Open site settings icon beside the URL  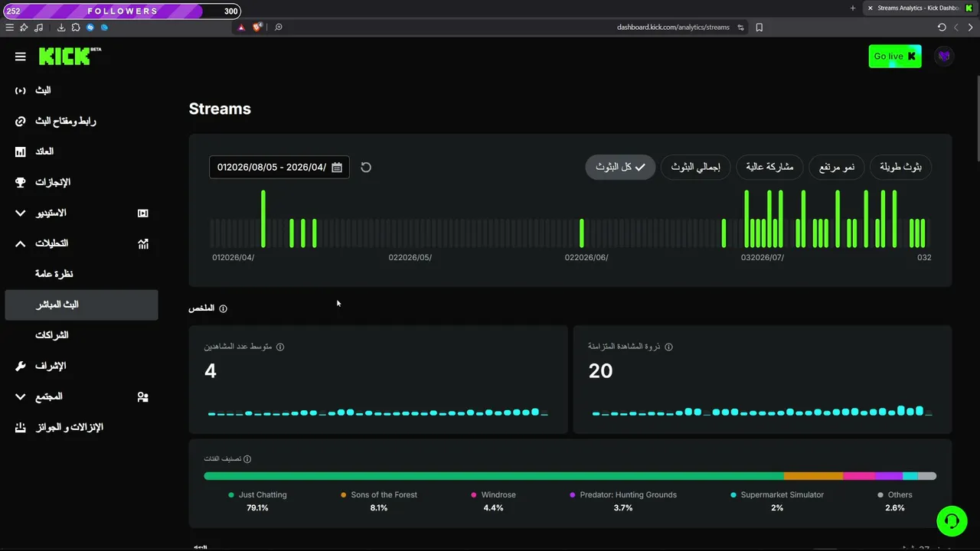[740, 27]
